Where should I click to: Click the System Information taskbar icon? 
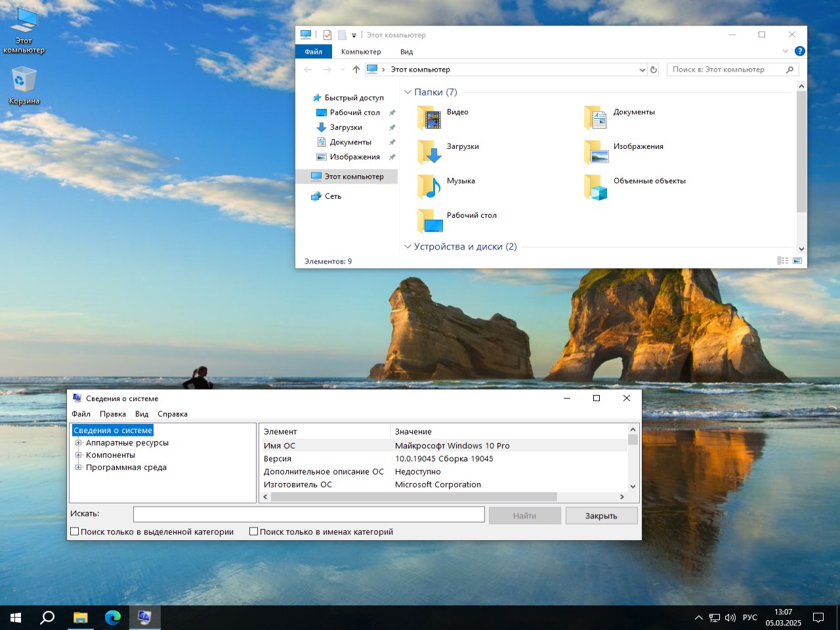144,618
